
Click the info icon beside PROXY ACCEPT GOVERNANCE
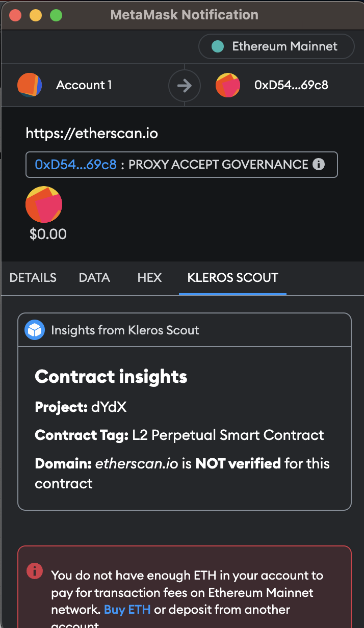click(319, 164)
